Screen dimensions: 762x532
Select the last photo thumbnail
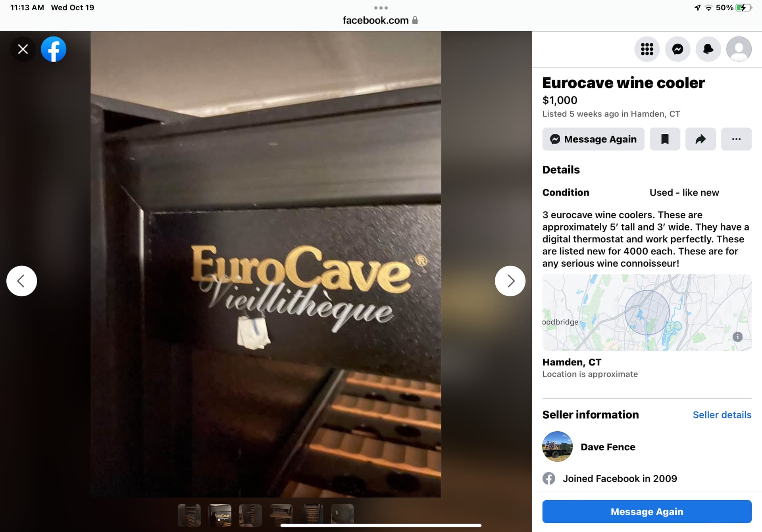[342, 515]
